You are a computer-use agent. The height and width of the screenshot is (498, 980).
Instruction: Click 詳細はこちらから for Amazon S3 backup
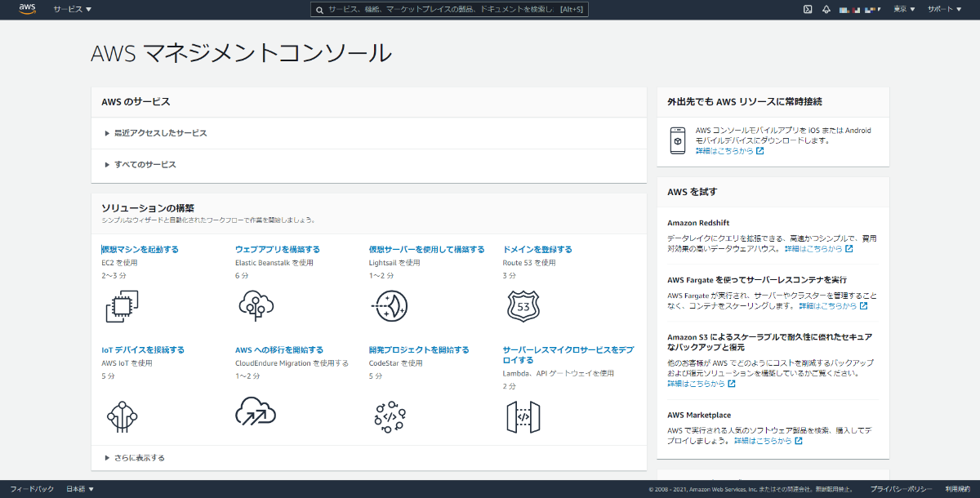[x=696, y=384]
